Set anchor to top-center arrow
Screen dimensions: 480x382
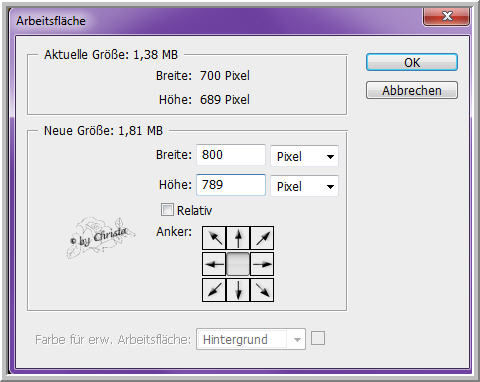click(x=238, y=238)
